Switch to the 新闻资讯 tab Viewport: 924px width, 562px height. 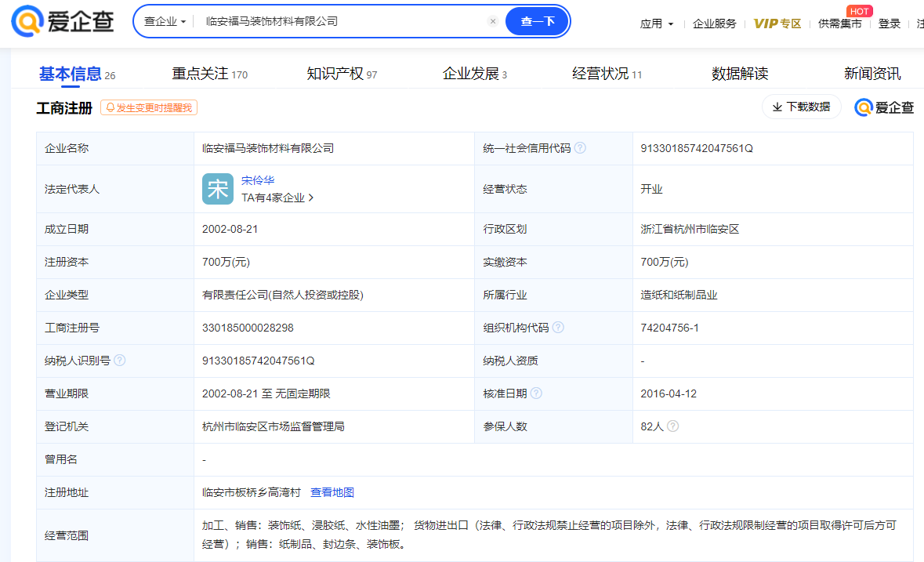coord(872,74)
